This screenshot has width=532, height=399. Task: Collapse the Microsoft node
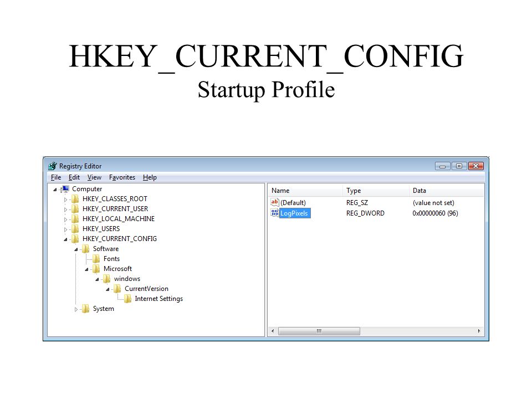click(86, 269)
